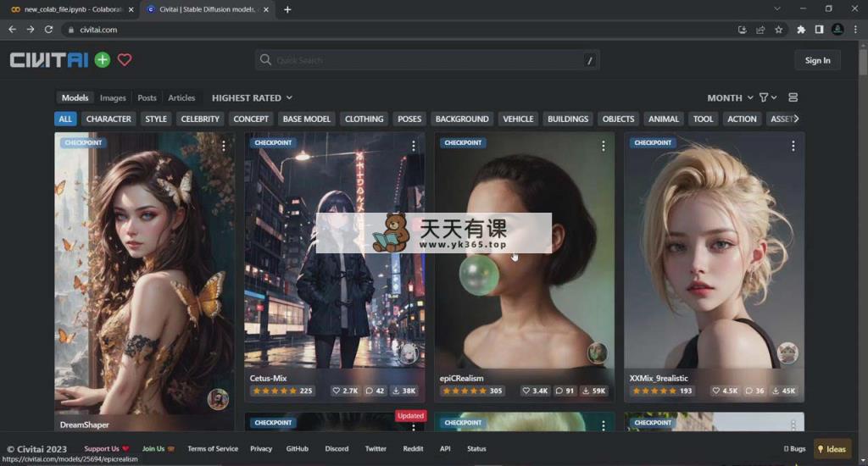This screenshot has height=466, width=868.
Task: Switch to the Models tab
Action: (75, 98)
